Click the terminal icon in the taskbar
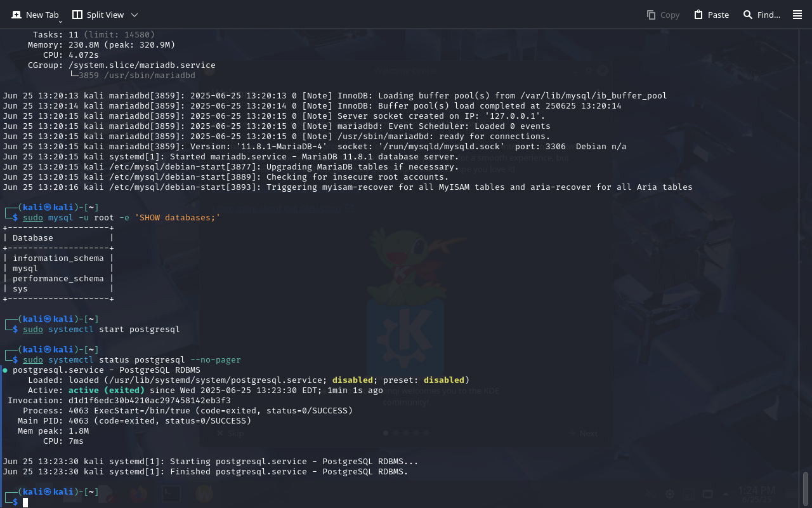Screen dimensions: 812x508 click(x=171, y=494)
